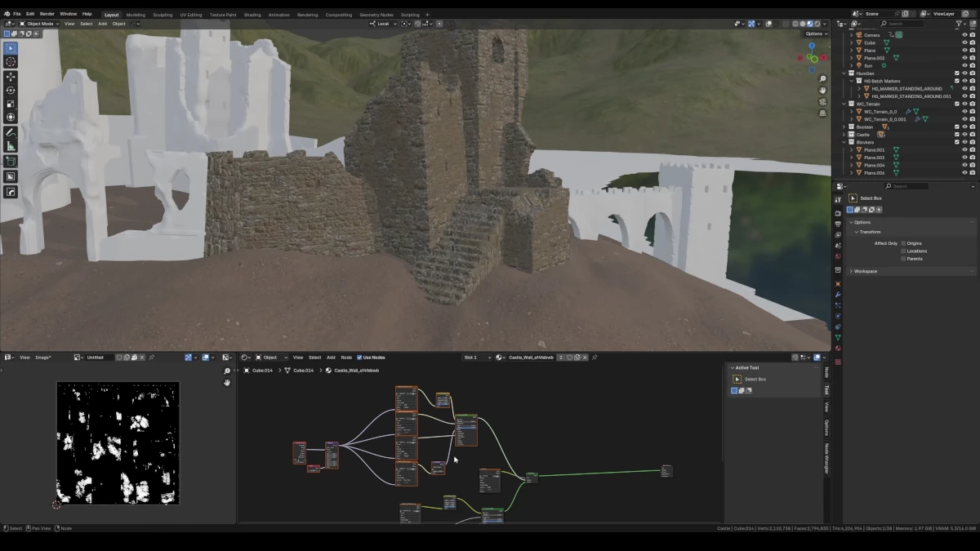Select the Move tool
This screenshot has width=980, height=551.
click(x=11, y=77)
